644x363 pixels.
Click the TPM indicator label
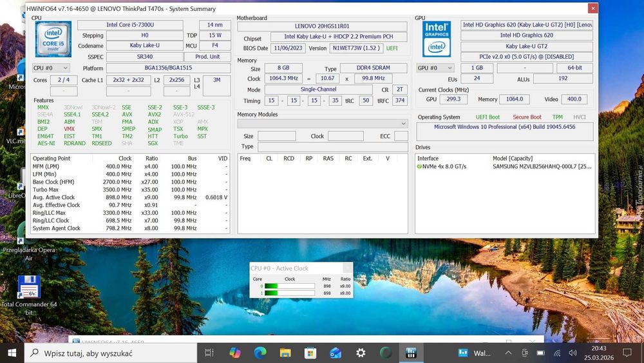click(557, 117)
